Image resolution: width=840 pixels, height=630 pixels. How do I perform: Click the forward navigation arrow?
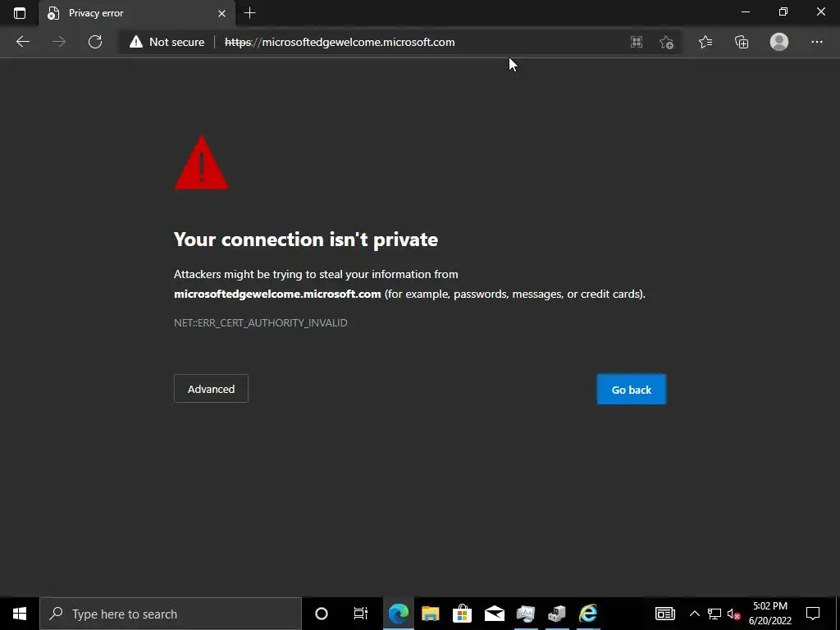pyautogui.click(x=59, y=42)
